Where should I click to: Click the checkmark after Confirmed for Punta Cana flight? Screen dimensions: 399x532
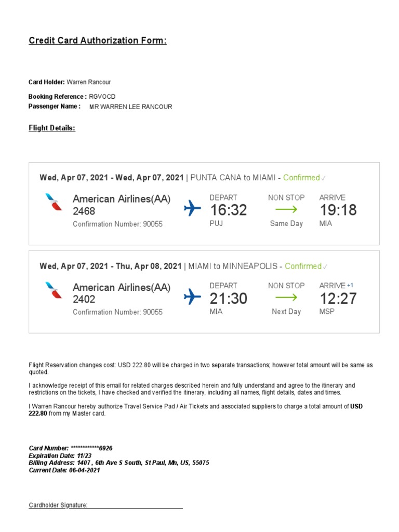point(324,178)
